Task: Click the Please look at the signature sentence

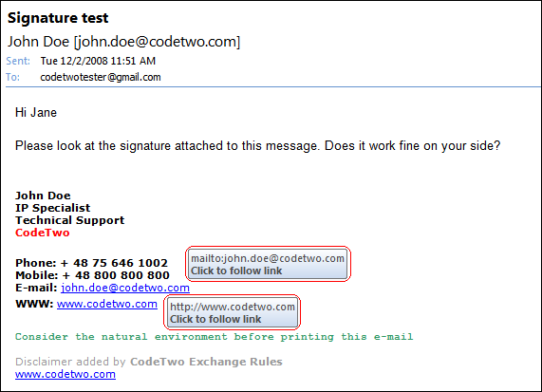Action: 257,146
